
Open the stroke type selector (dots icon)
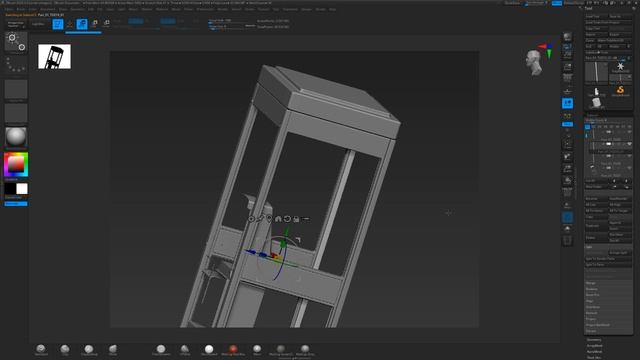click(x=16, y=65)
